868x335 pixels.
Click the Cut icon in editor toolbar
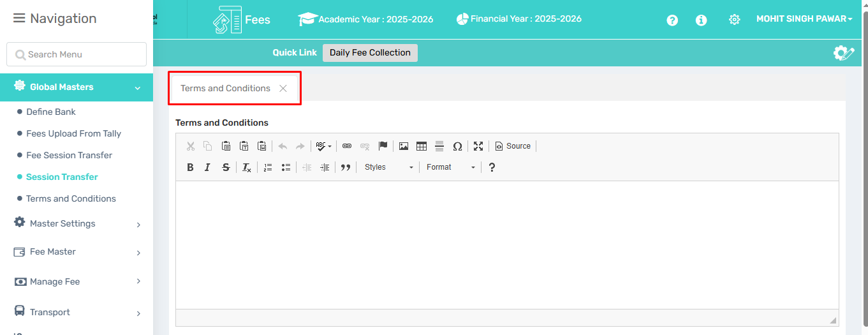(x=190, y=146)
